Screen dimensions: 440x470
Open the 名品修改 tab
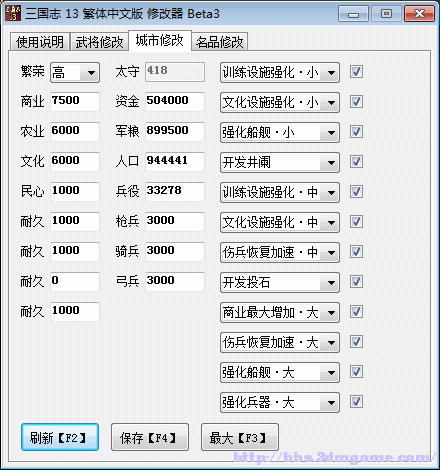tap(219, 42)
